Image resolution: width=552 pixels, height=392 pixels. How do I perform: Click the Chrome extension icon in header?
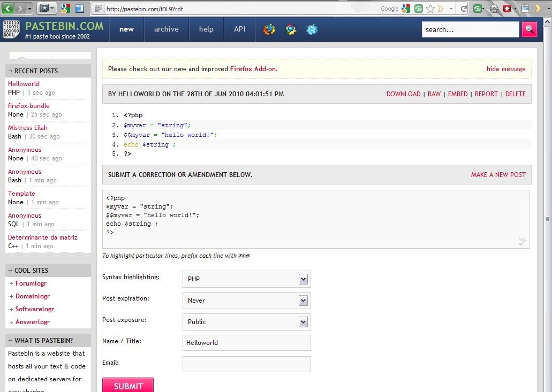[x=291, y=29]
